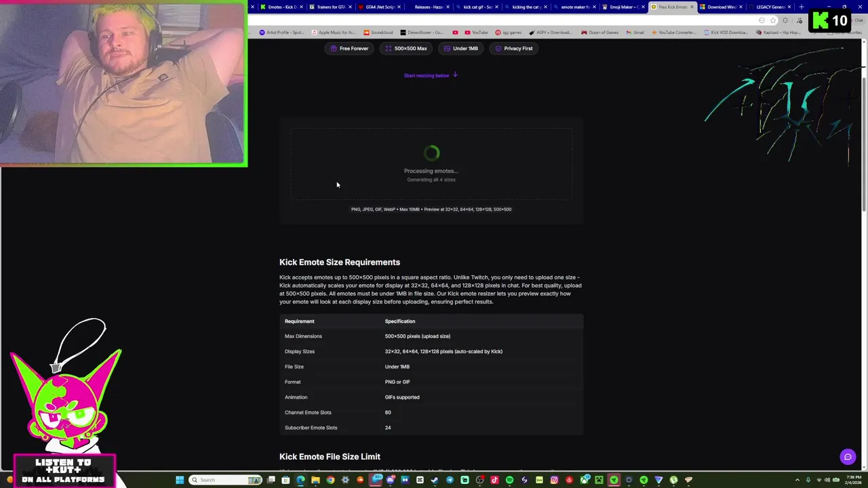Open the Settings gear taskbar icon
Screen dimensions: 868x488
tap(345, 480)
